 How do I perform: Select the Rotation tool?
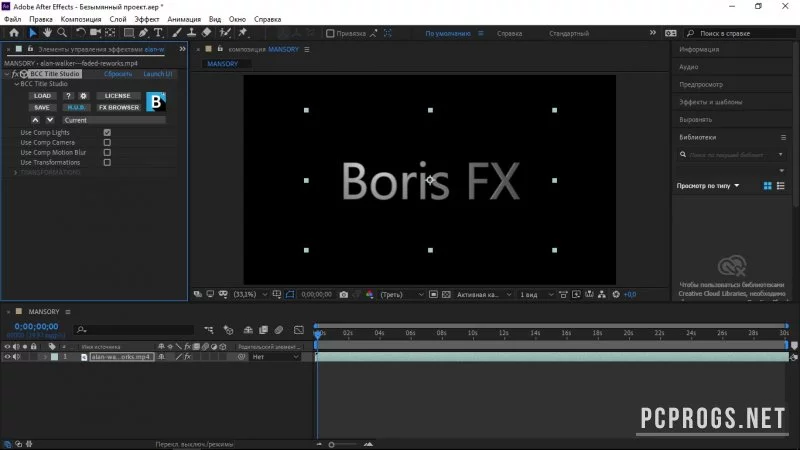click(x=81, y=33)
